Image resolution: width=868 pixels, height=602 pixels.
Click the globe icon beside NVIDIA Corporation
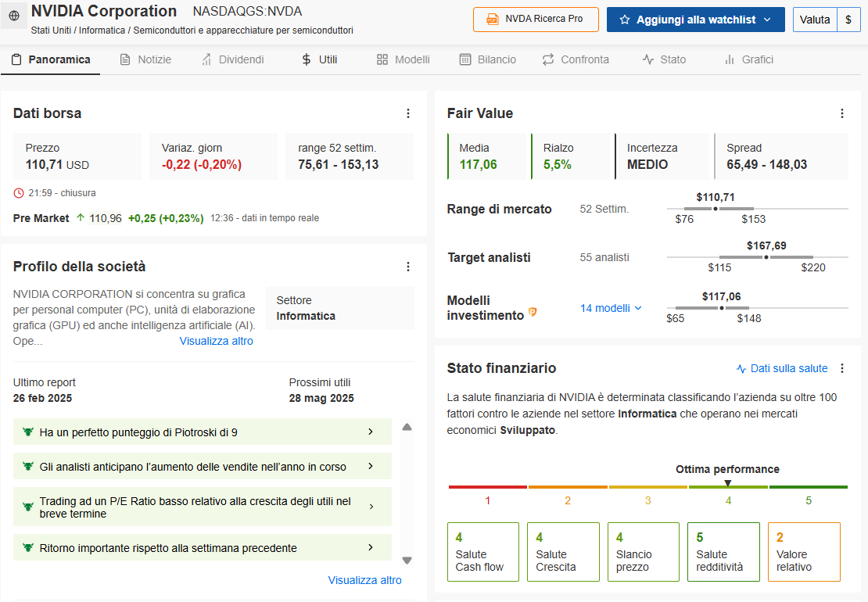coord(14,16)
